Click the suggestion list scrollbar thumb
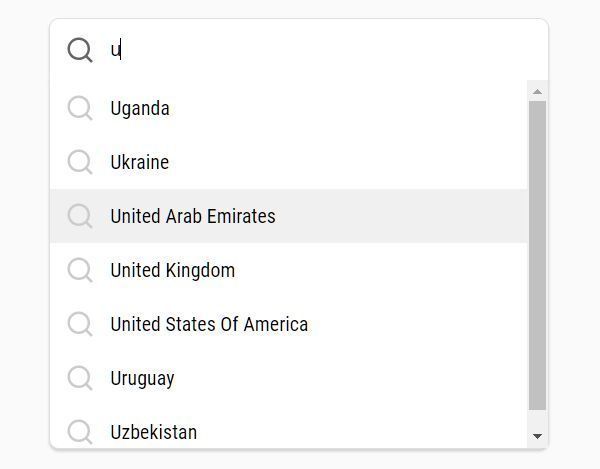Image resolution: width=600 pixels, height=469 pixels. pyautogui.click(x=537, y=255)
